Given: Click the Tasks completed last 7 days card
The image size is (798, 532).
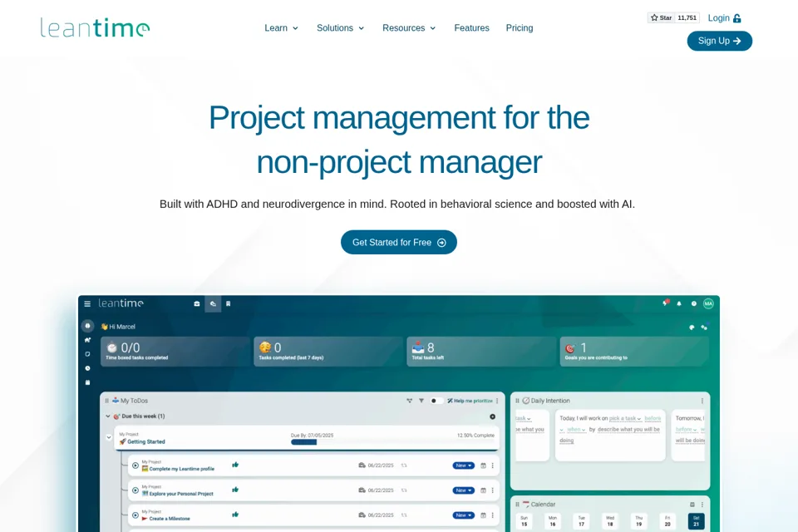Looking at the screenshot, I should click(328, 352).
